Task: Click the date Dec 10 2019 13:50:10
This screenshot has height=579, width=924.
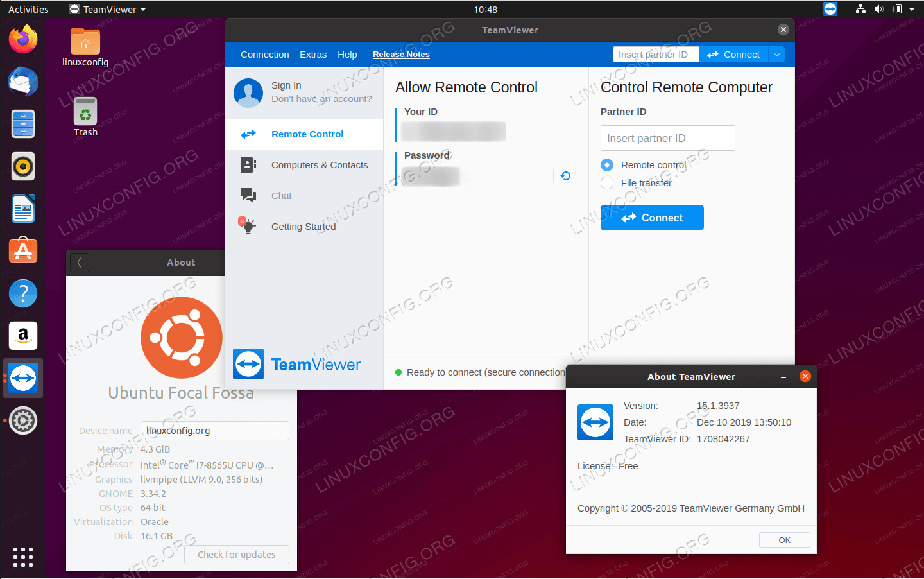Action: point(744,422)
